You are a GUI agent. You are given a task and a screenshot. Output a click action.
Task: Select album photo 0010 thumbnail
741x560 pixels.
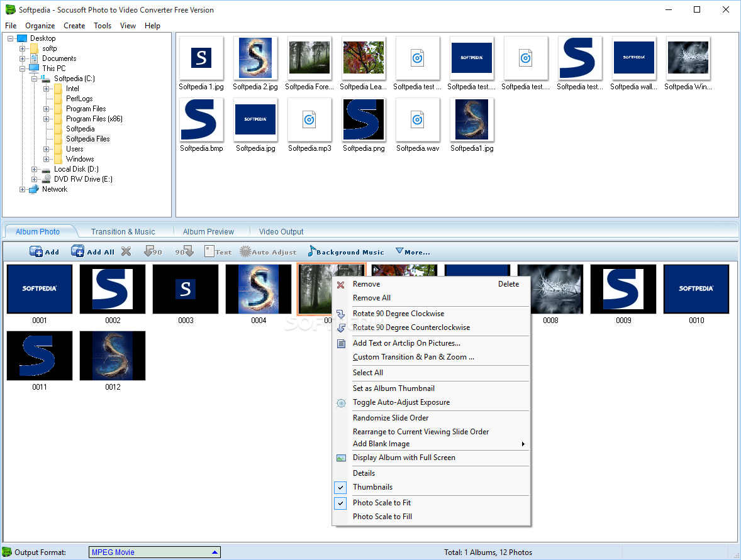click(696, 289)
